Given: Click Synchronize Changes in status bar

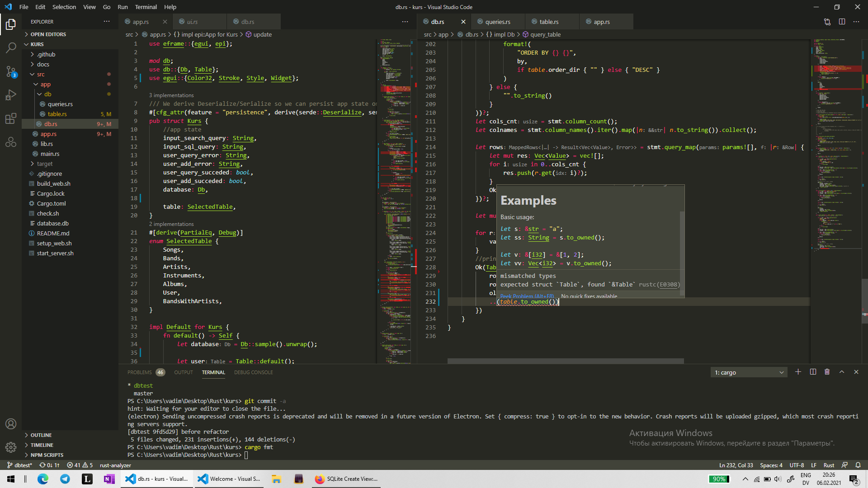Looking at the screenshot, I should pyautogui.click(x=49, y=465).
